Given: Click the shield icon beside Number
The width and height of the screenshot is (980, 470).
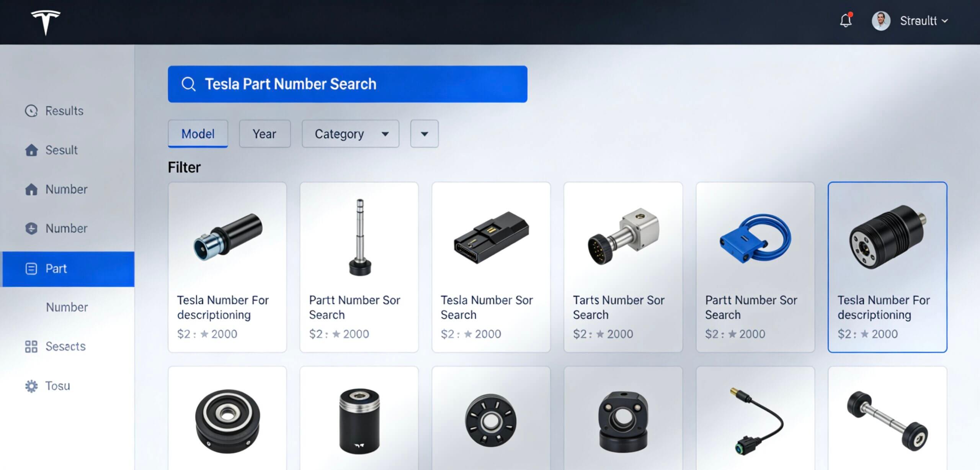Looking at the screenshot, I should point(31,229).
